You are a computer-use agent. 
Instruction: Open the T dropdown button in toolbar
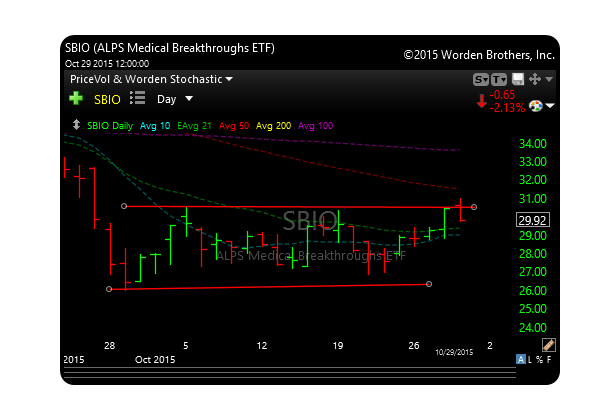click(x=499, y=80)
